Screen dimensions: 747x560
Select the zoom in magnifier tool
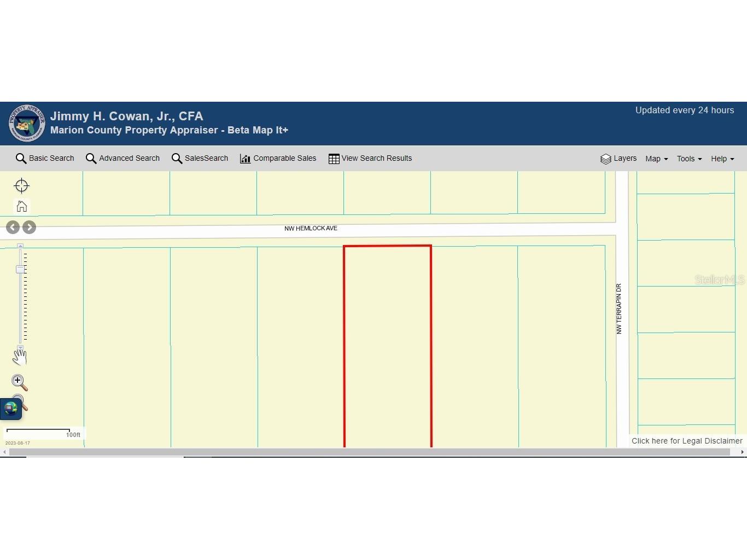coord(19,382)
